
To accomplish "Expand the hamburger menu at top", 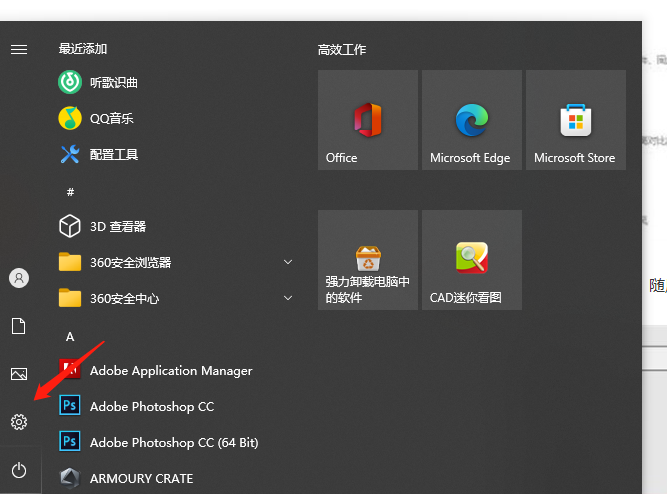I will point(19,49).
